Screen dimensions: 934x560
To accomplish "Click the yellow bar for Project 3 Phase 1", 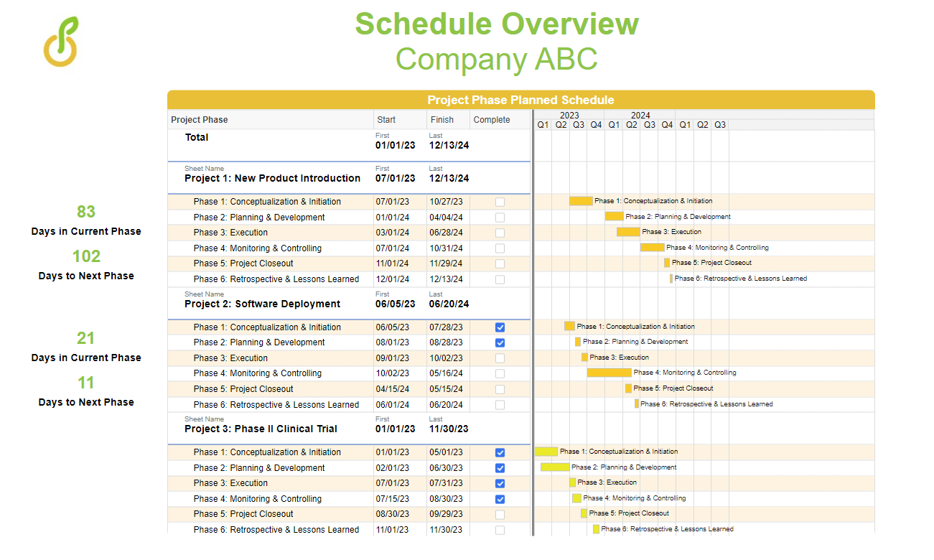I will click(x=547, y=452).
